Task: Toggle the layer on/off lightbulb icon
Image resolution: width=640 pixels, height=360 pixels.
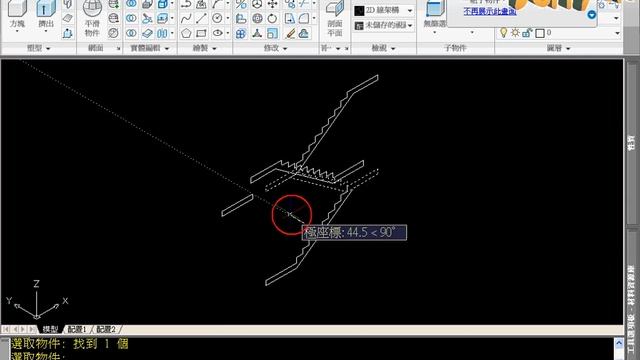Action: tap(504, 33)
